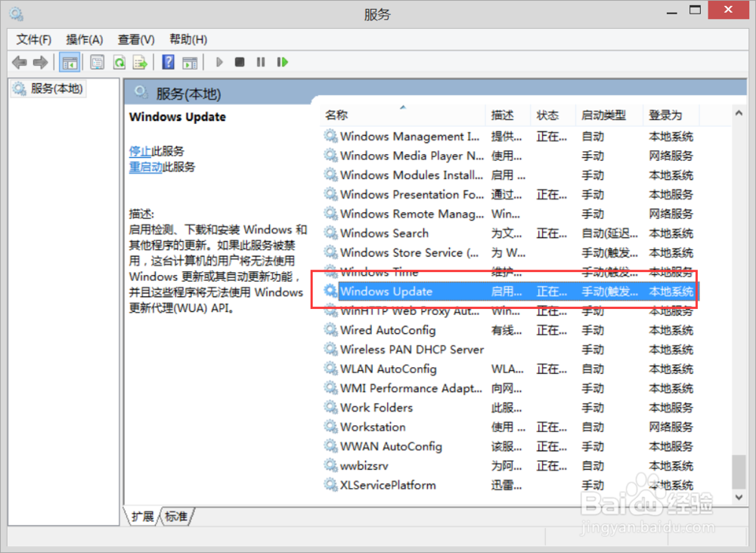Click the services icon in the title bar
756x553 pixels.
click(17, 14)
